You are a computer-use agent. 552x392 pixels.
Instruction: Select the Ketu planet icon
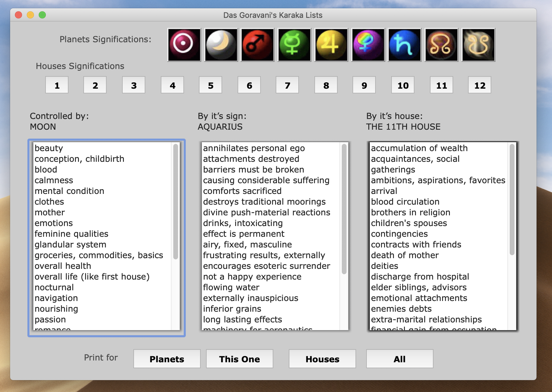pyautogui.click(x=478, y=45)
